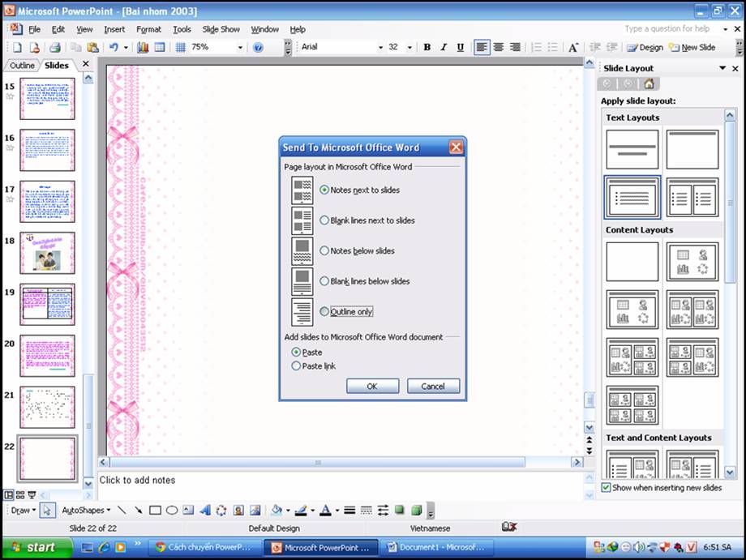Align text left
Screen dimensions: 746x560
tap(482, 47)
